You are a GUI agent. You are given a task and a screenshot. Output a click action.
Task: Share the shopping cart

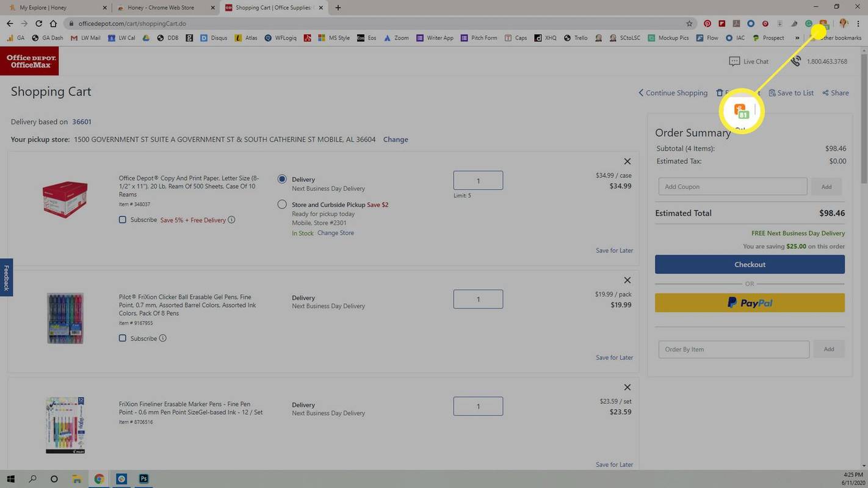click(836, 93)
